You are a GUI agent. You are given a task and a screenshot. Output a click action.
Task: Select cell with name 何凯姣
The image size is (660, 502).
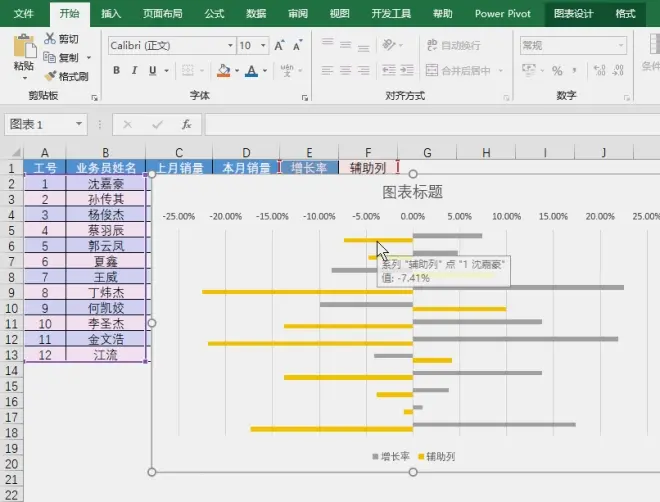[x=106, y=308]
